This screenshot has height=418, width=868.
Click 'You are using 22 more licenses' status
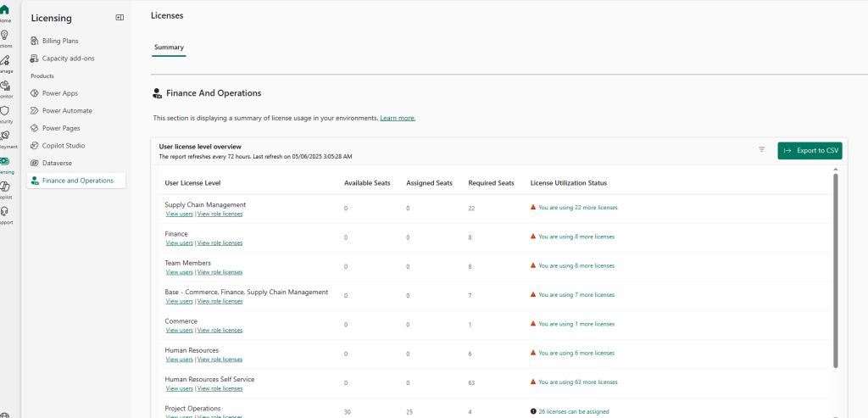point(578,208)
